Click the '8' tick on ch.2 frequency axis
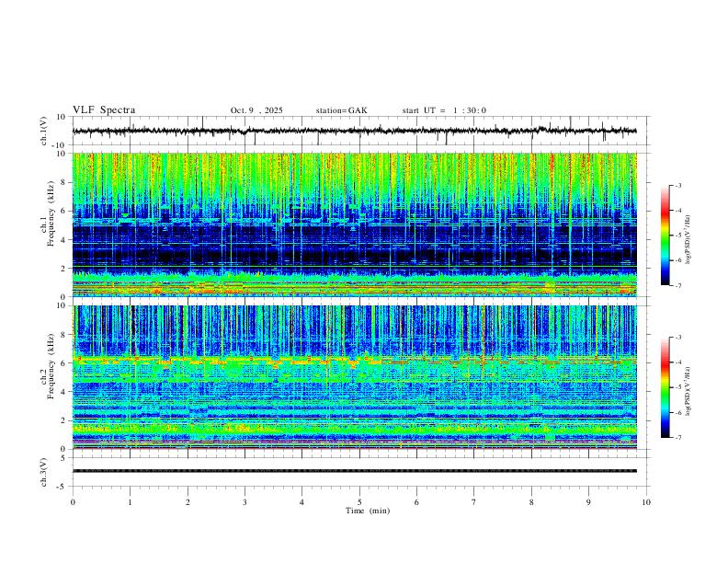728x563 pixels. click(x=64, y=335)
